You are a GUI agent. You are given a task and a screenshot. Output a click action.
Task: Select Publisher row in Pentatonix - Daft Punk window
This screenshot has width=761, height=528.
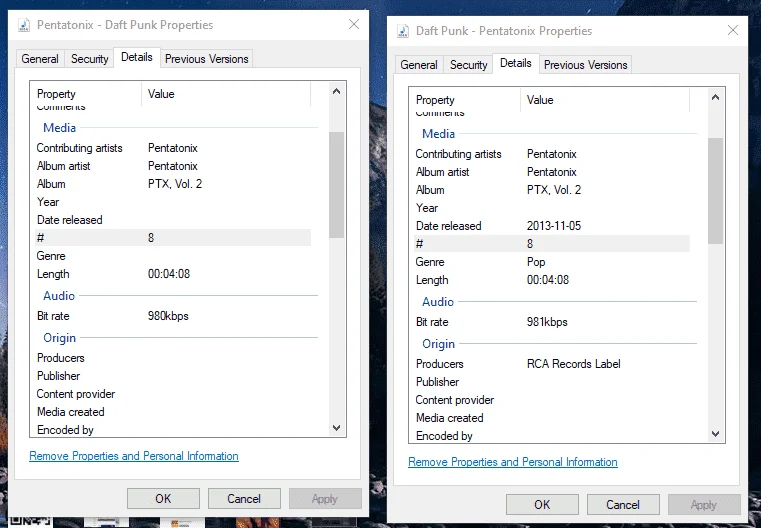(173, 376)
